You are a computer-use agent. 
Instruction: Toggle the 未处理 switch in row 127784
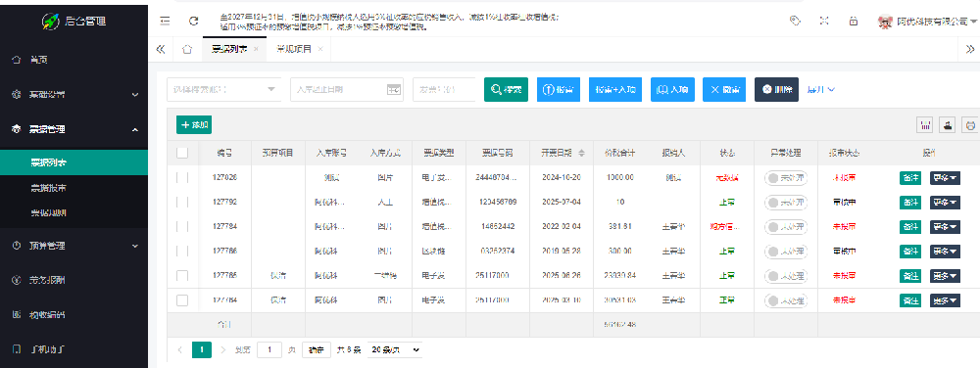(x=786, y=226)
